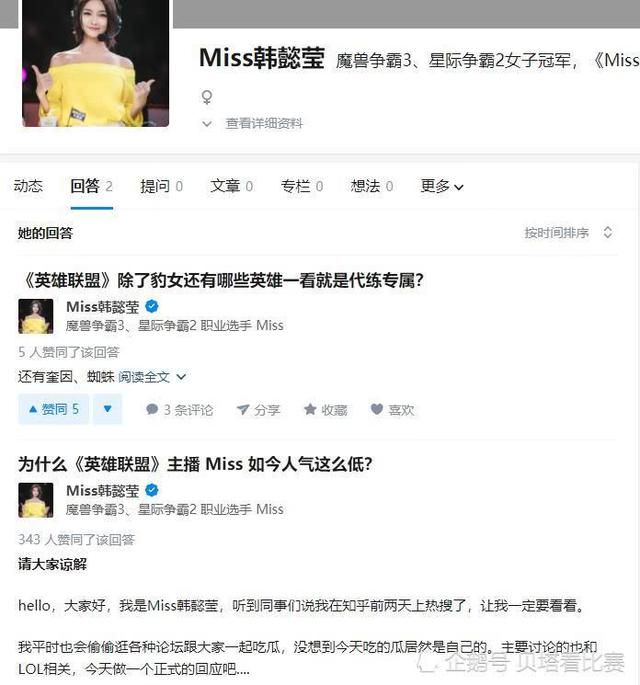Open the 3 条评论 comments icon
This screenshot has height=685, width=640.
click(x=152, y=409)
